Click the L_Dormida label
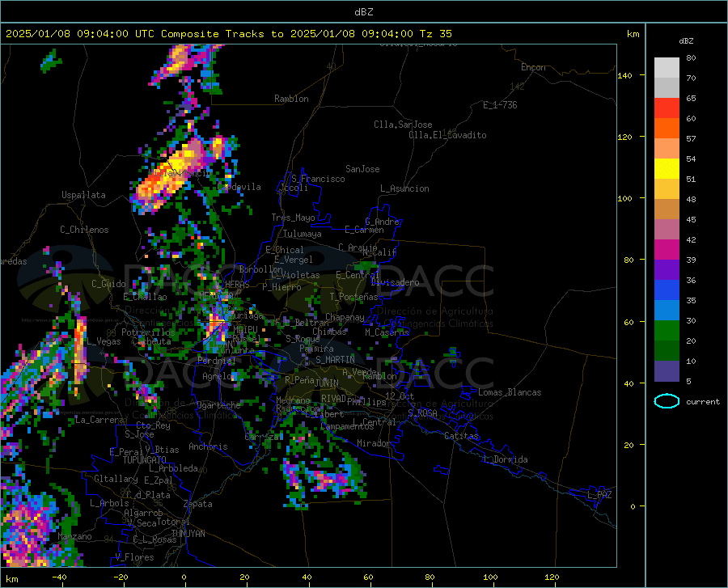Viewport: 728px width, 588px height. 506,459
